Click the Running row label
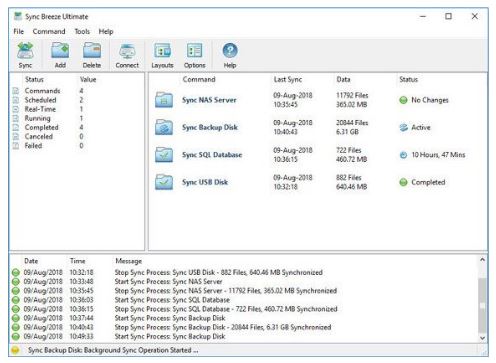The width and height of the screenshot is (496, 363). coord(37,118)
